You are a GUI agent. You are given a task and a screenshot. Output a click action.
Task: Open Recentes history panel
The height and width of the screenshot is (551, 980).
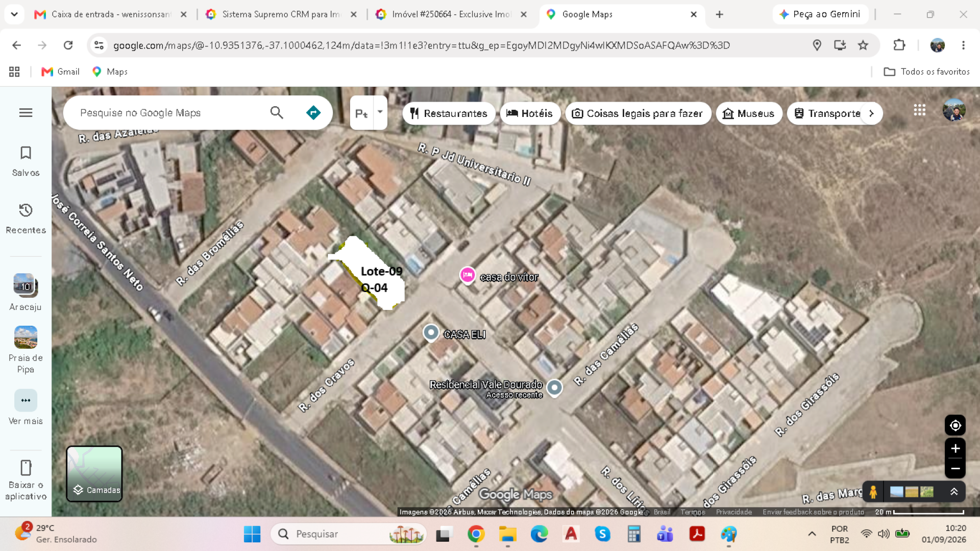pyautogui.click(x=26, y=219)
